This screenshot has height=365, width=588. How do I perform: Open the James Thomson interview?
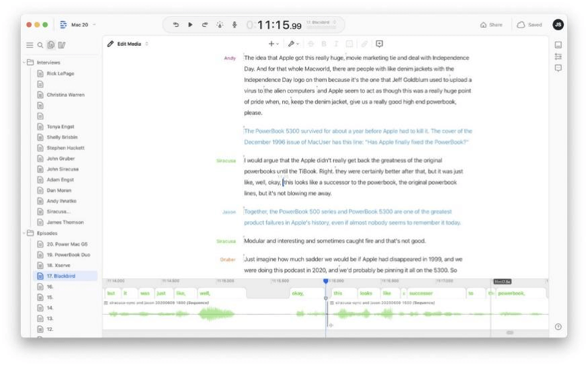click(65, 222)
